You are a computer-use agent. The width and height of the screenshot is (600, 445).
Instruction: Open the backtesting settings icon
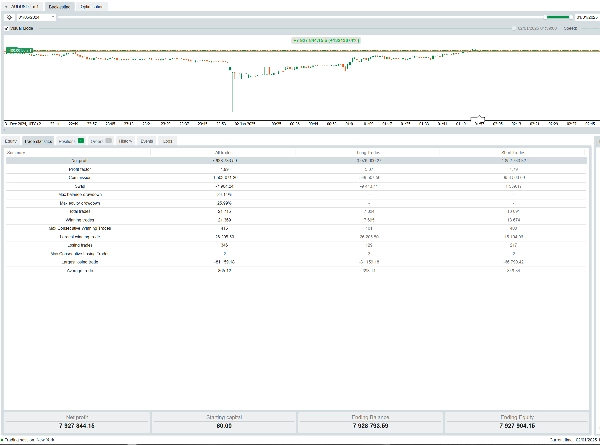(10, 18)
